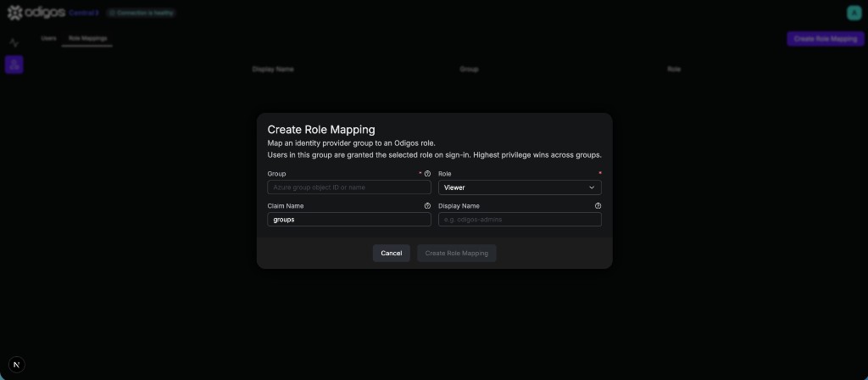Click the purple Create Role Mapping header button

coord(826,39)
